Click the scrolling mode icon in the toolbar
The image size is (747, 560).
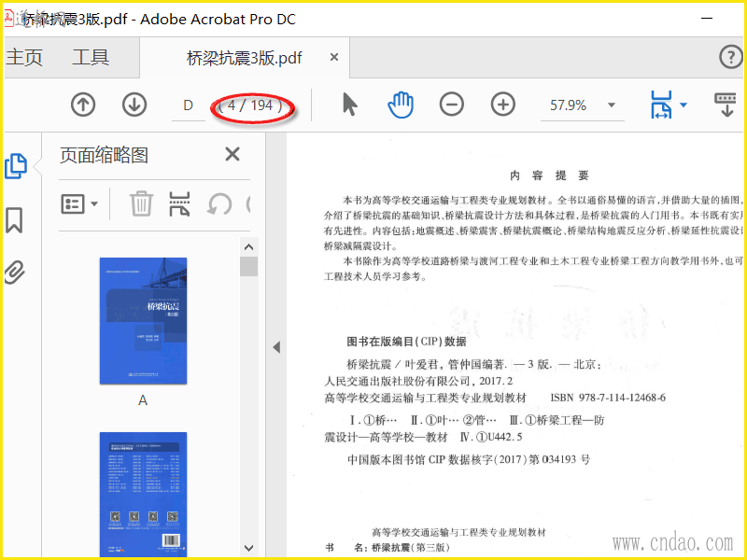point(726,105)
